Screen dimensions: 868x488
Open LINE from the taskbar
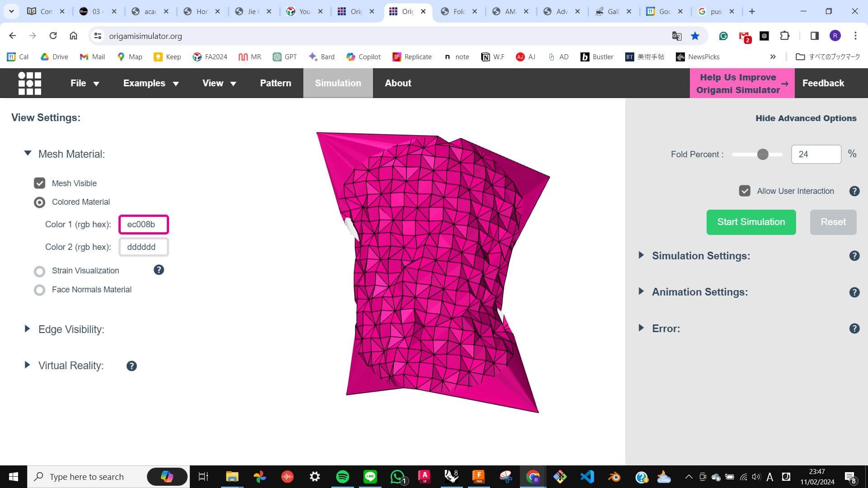tap(370, 477)
